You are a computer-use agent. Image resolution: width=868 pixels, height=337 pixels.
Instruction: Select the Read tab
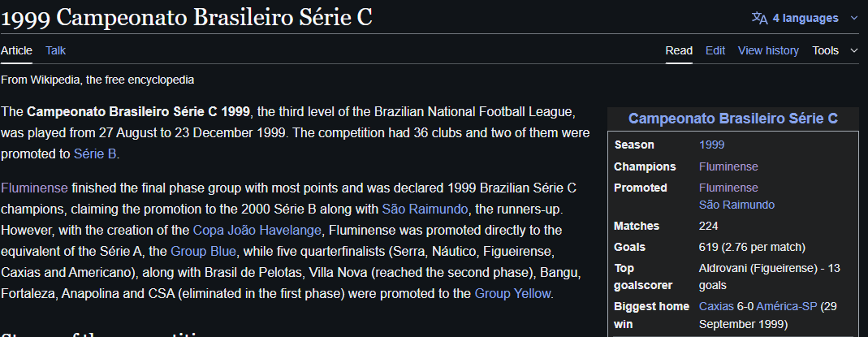pyautogui.click(x=679, y=50)
